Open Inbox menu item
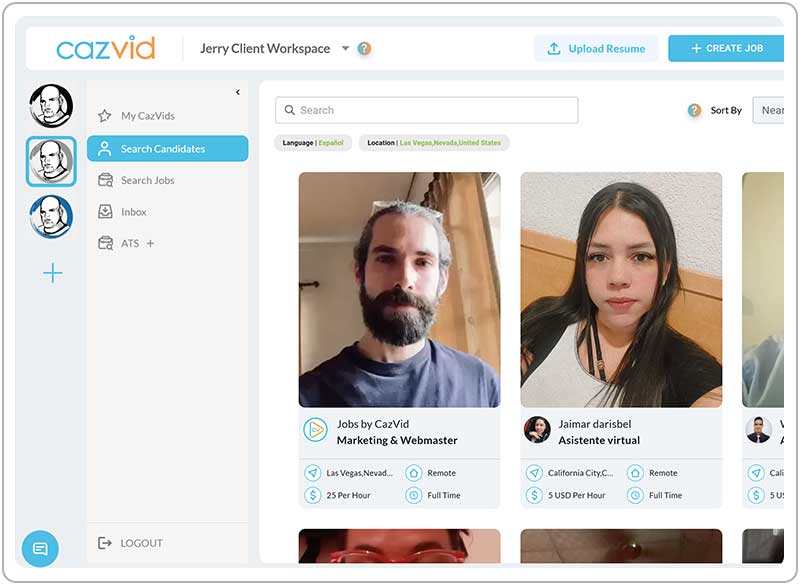This screenshot has width=800, height=584. pos(167,212)
